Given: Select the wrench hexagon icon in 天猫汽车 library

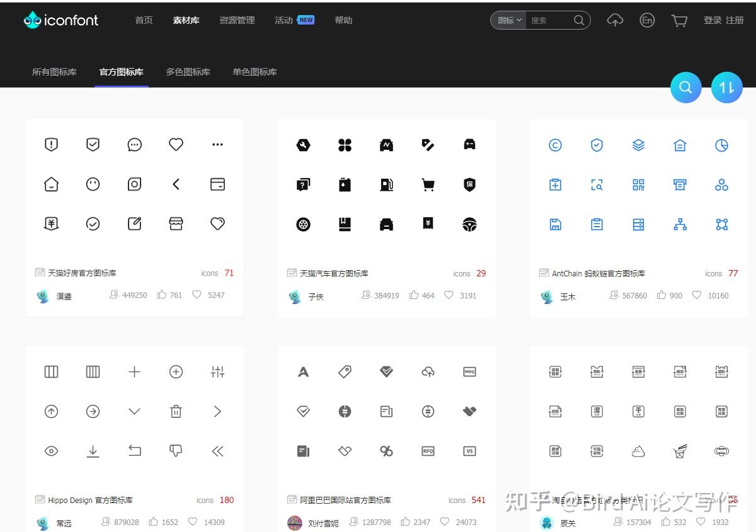Looking at the screenshot, I should (303, 145).
